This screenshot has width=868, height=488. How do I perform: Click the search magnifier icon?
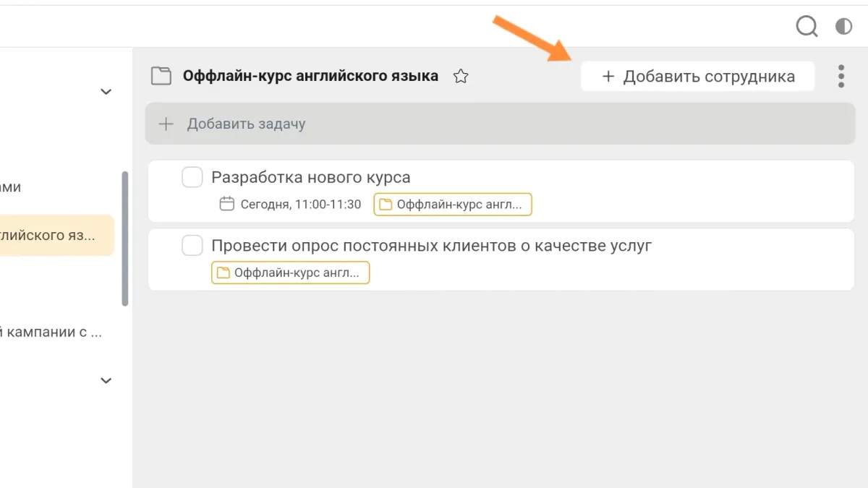coord(807,27)
